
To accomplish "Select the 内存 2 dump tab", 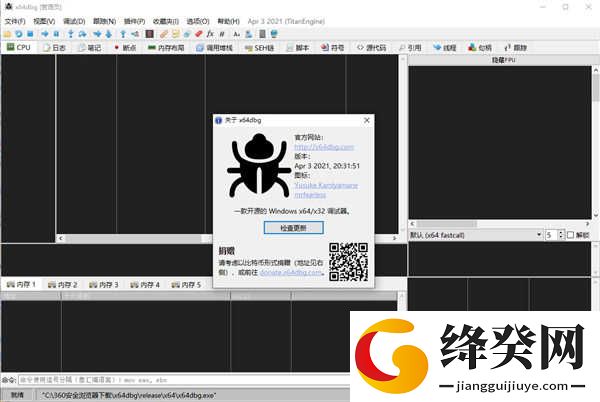I will 63,285.
